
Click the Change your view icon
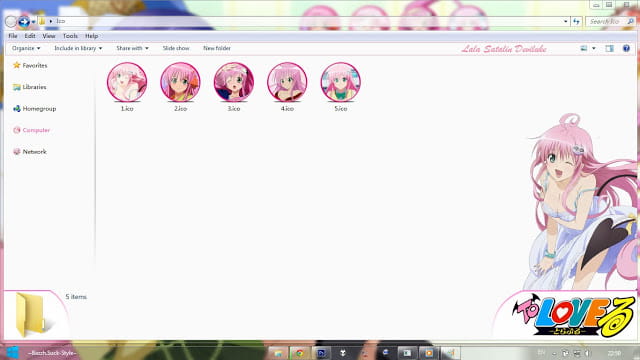point(584,48)
